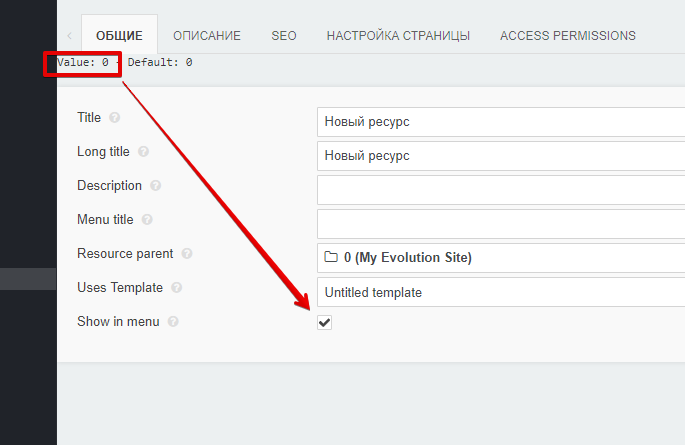This screenshot has height=445, width=685.
Task: Focus the Title input field
Action: coord(501,122)
